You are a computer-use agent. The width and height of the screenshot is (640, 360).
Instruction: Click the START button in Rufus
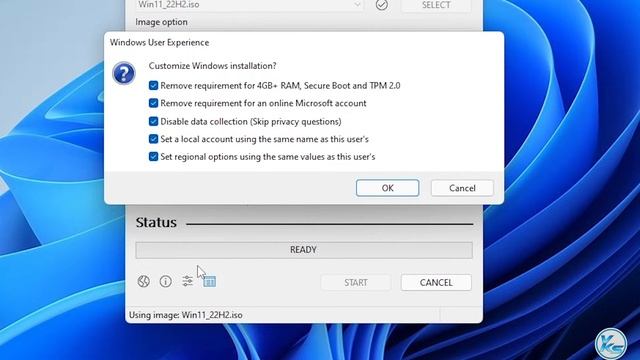point(356,282)
